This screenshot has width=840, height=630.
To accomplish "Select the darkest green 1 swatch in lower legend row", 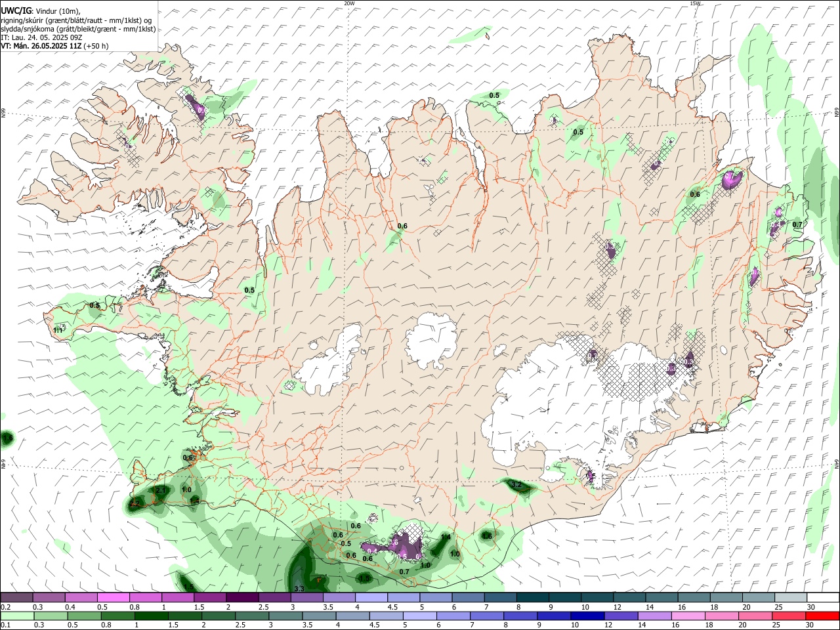I will (x=152, y=616).
